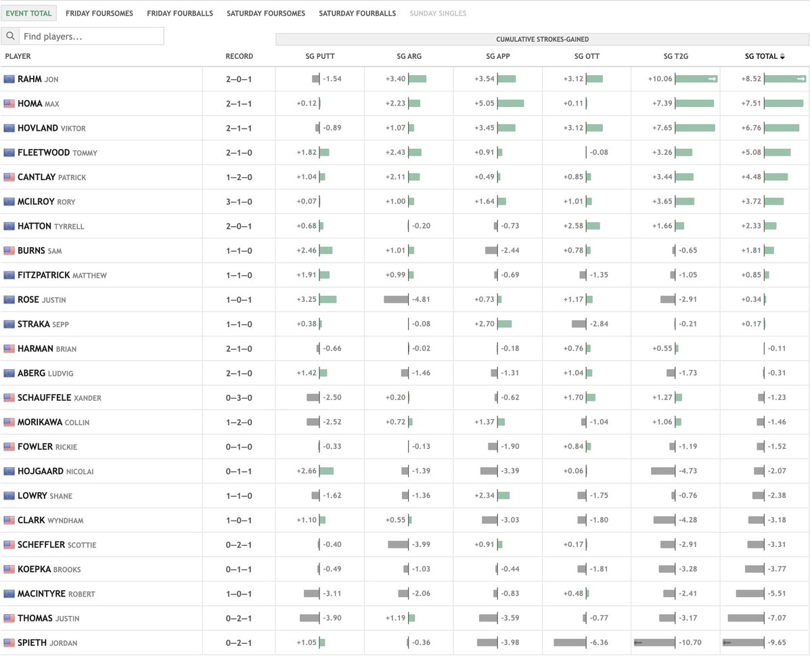Click the US flag beside Harman Brian
The image size is (812, 656).
pyautogui.click(x=9, y=349)
